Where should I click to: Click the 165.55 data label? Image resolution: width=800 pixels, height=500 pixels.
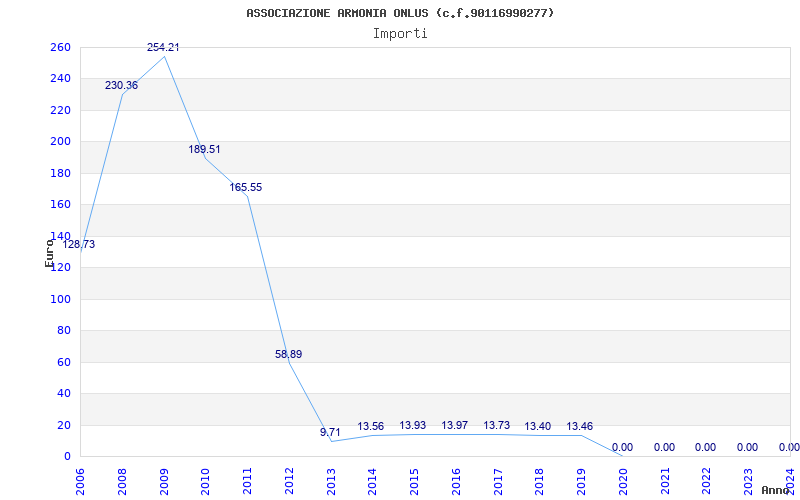tap(245, 187)
